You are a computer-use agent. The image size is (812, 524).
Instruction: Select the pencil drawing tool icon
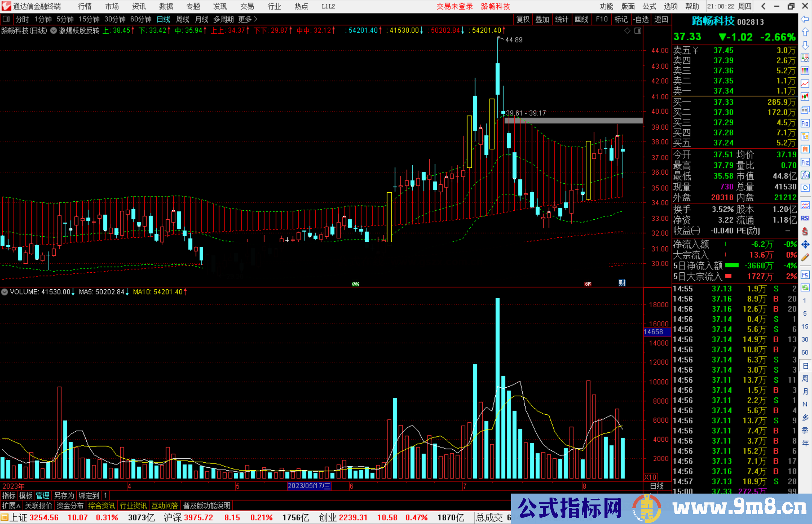805,257
